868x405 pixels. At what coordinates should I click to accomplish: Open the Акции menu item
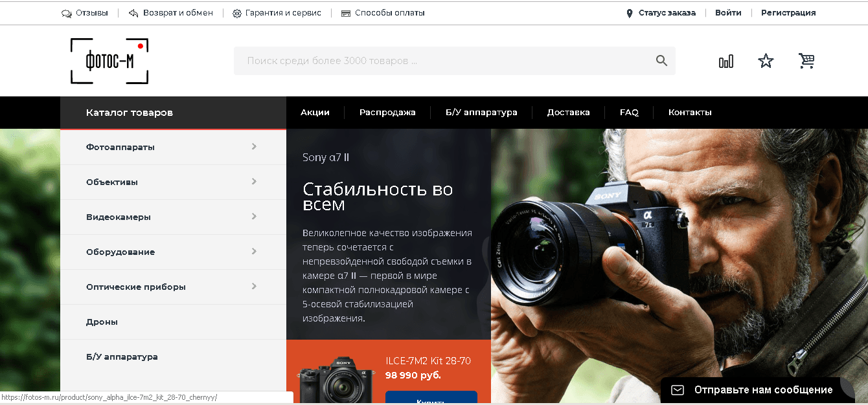(314, 112)
